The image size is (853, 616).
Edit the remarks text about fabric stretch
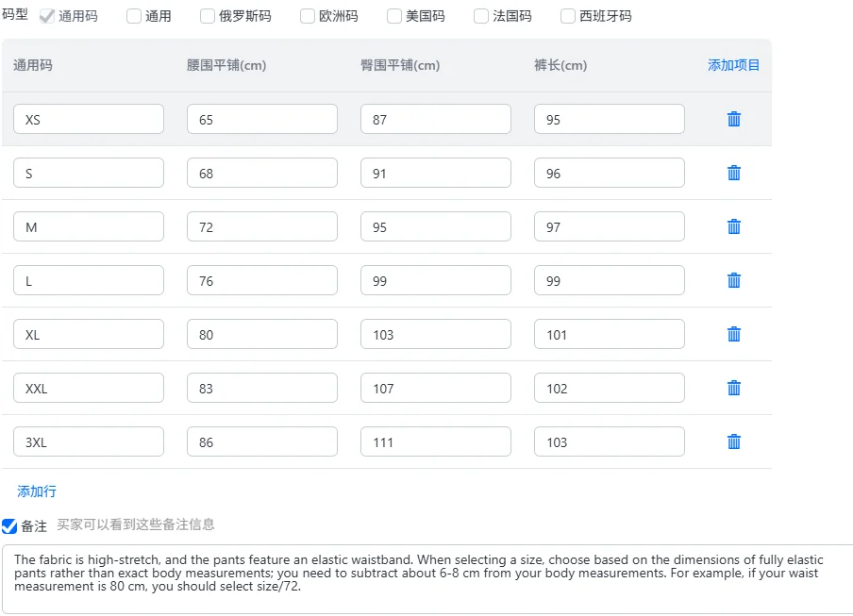(427, 579)
